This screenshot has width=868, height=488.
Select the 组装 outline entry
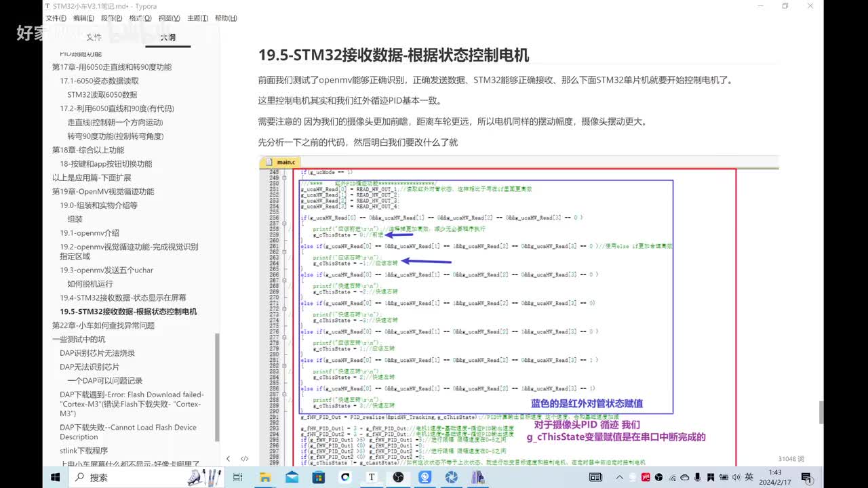(75, 220)
